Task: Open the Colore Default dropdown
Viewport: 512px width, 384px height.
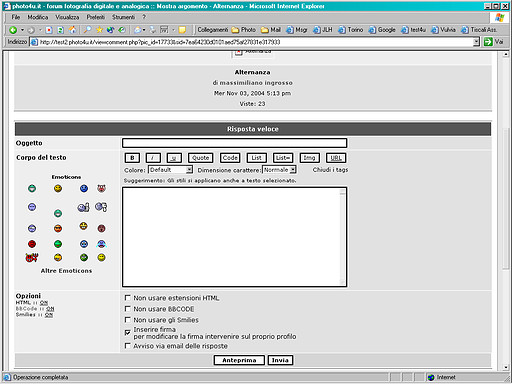Action: (170, 170)
